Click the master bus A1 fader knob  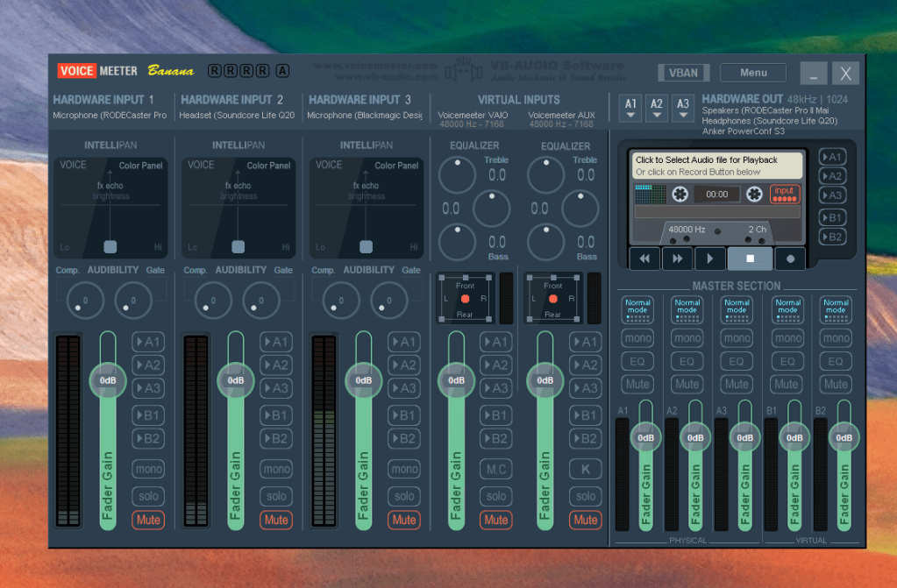pos(646,437)
